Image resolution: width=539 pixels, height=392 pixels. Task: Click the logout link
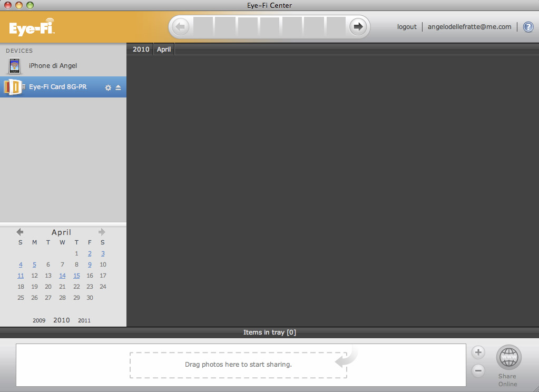(407, 27)
